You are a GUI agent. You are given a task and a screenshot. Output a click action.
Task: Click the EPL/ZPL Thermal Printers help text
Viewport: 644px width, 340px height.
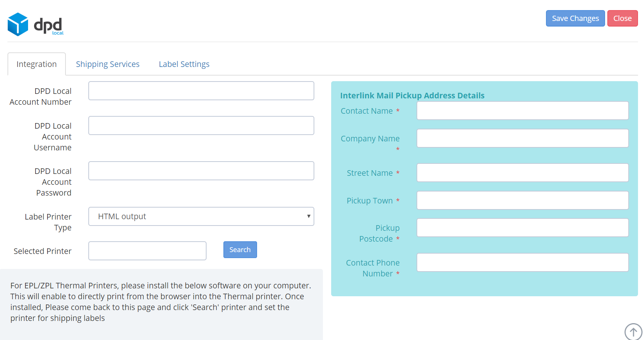tap(161, 301)
